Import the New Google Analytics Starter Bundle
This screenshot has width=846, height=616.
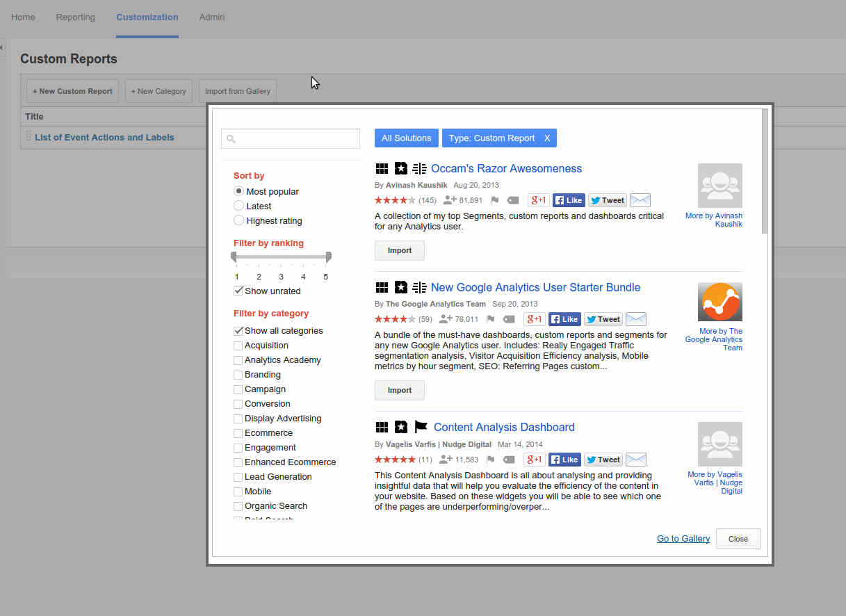tap(400, 390)
